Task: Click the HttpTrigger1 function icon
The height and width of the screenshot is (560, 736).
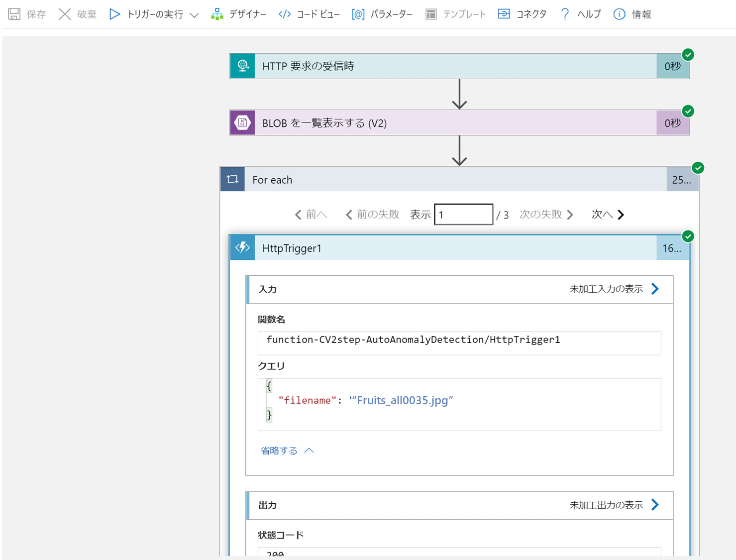Action: [x=242, y=247]
